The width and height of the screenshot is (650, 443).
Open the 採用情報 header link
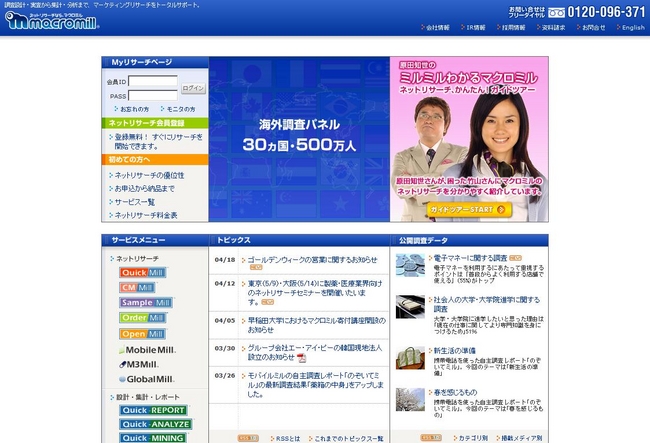514,28
